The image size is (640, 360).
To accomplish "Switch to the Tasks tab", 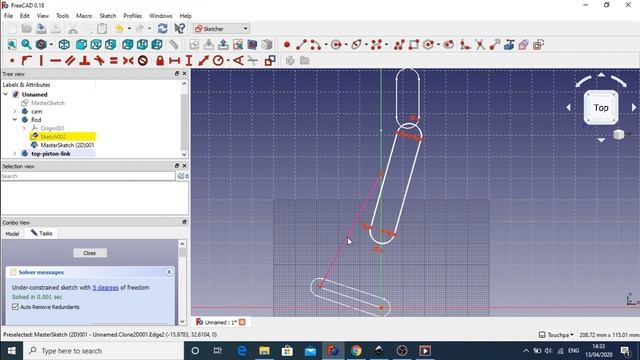I will coord(42,233).
